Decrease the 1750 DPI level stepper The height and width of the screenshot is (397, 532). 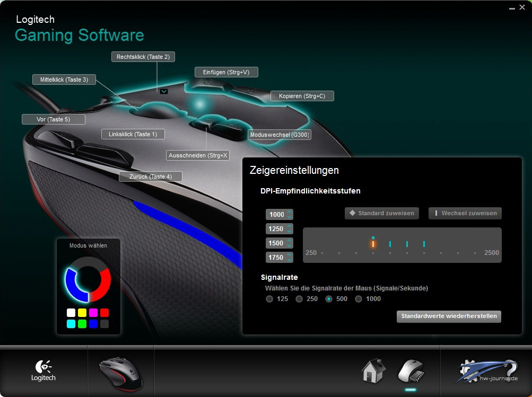pos(290,259)
